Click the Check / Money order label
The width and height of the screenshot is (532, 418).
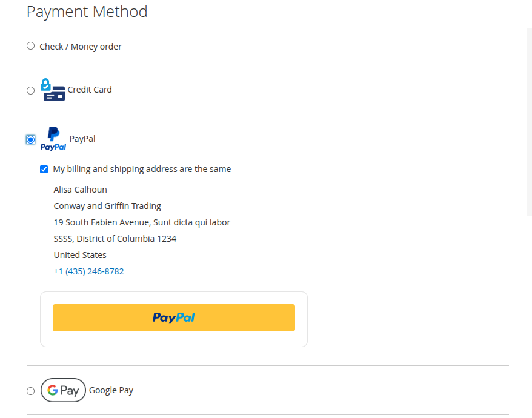tap(81, 47)
